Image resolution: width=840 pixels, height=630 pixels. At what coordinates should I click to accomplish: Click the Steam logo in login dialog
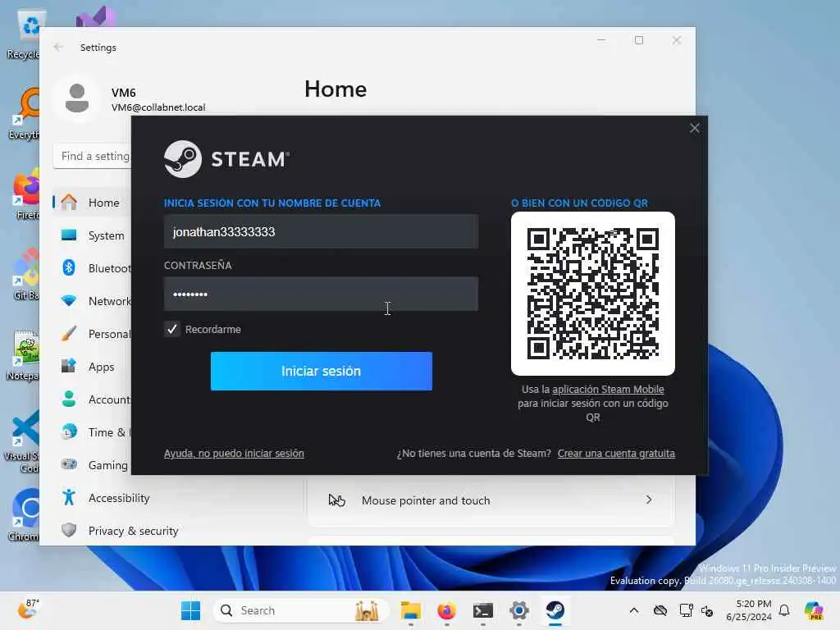pyautogui.click(x=226, y=159)
